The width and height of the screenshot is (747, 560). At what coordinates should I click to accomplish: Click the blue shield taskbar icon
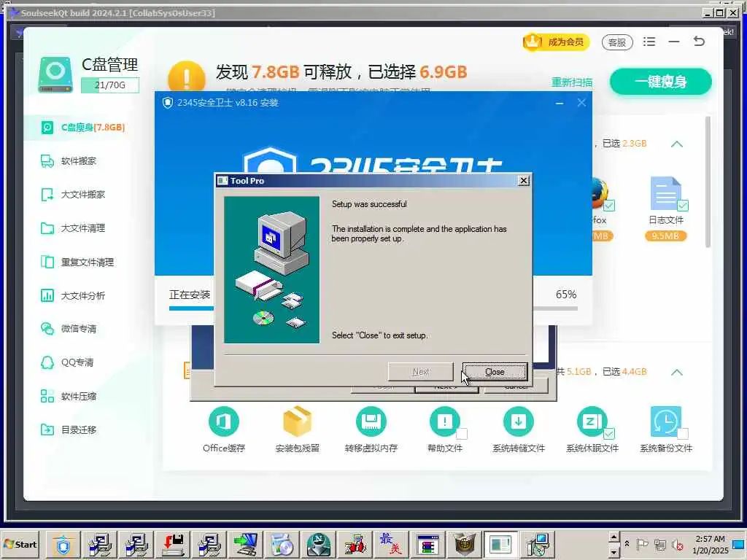tap(63, 545)
